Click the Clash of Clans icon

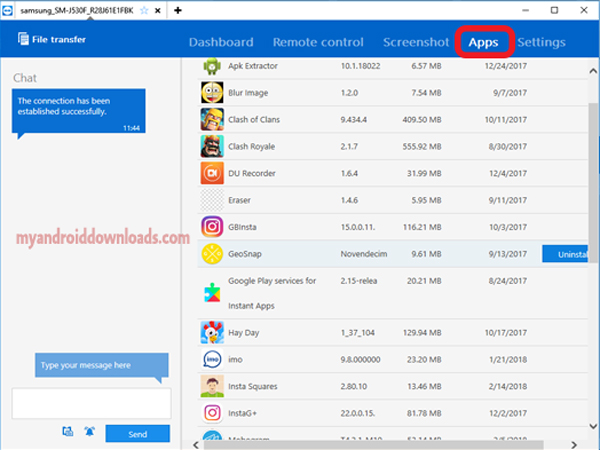click(x=212, y=119)
